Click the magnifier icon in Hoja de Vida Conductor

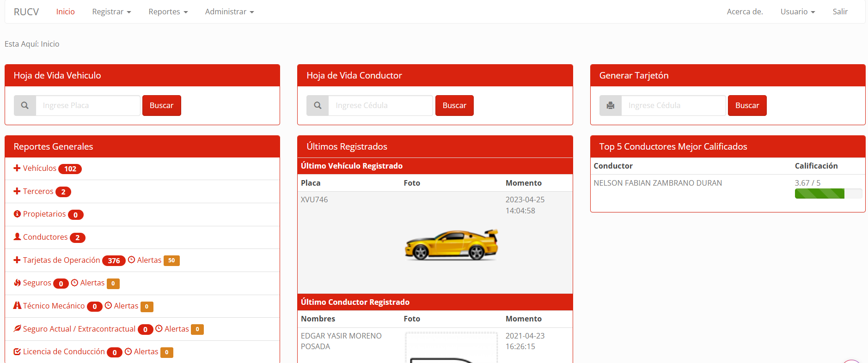coord(318,105)
